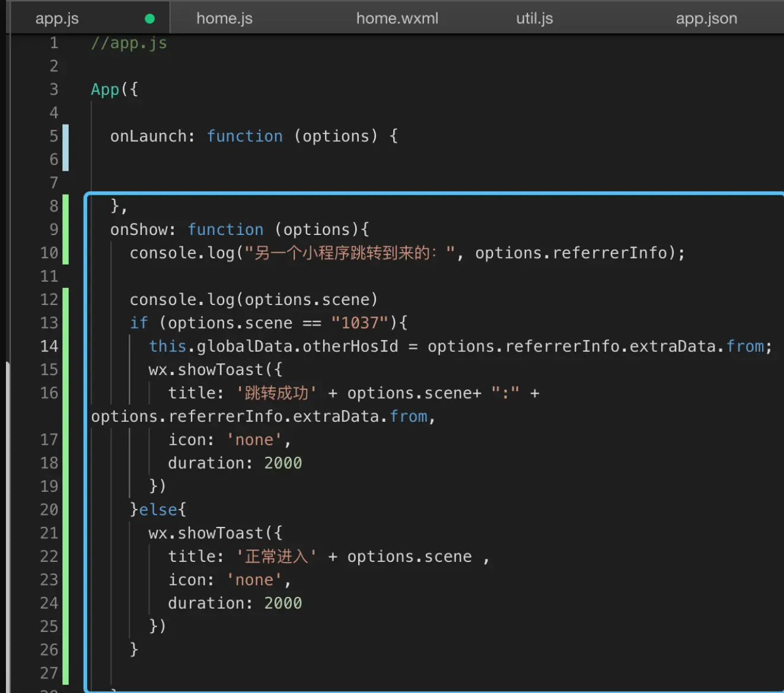784x693 pixels.
Task: Click the if keyword on line 13
Action: pyautogui.click(x=139, y=323)
